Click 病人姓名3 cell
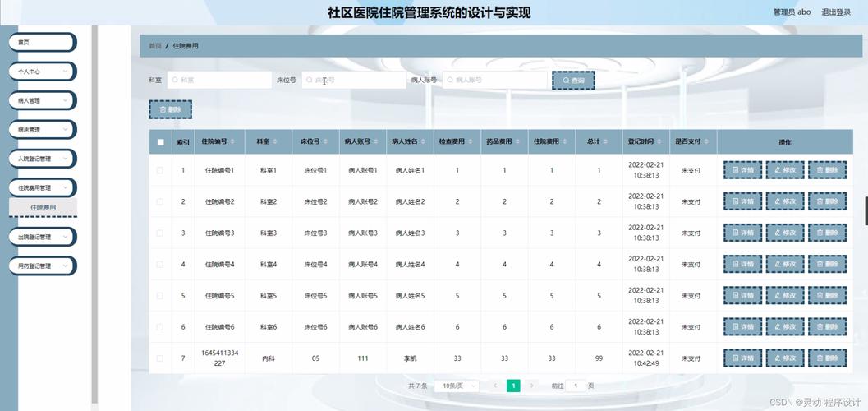Screen dimensions: 868x411 click(411, 233)
